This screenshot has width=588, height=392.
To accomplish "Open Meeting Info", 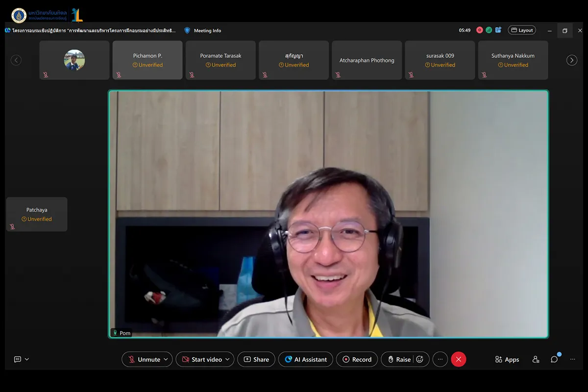I will coord(202,30).
